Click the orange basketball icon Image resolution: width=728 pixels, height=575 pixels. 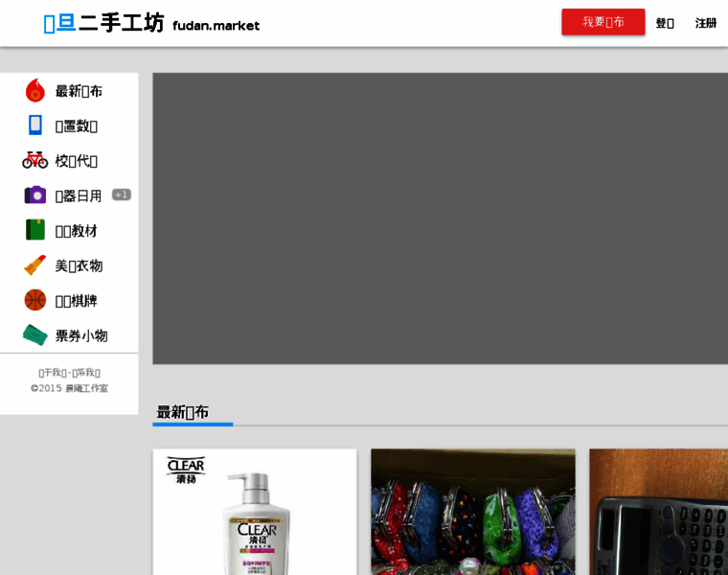35,300
